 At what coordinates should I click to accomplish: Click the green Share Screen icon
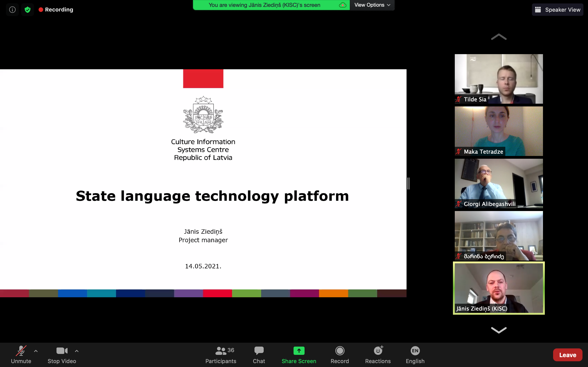(x=299, y=351)
